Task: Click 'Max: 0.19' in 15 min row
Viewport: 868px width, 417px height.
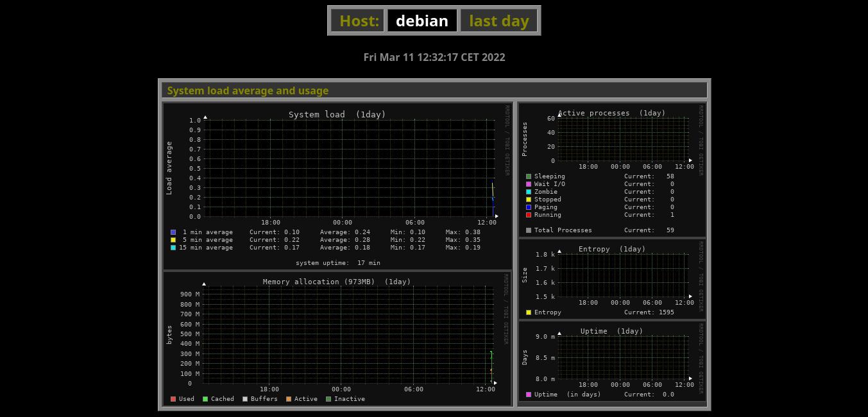Action: pyautogui.click(x=463, y=248)
